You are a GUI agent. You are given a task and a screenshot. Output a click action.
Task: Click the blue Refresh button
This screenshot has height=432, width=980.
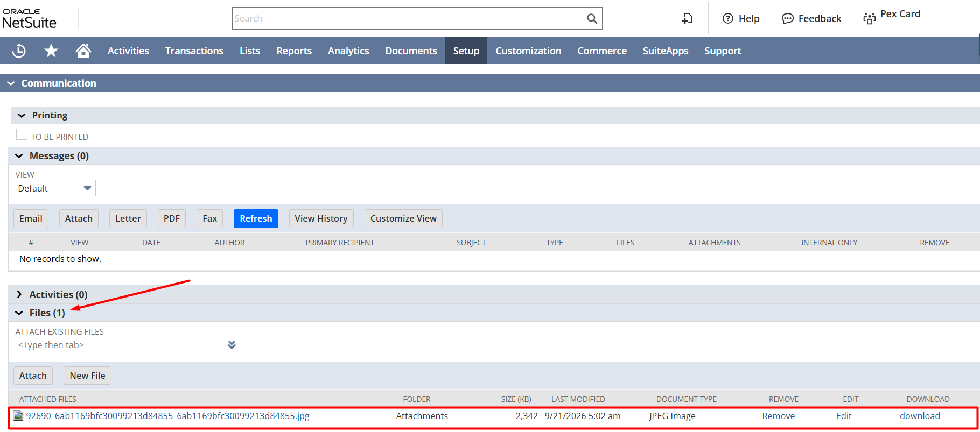256,218
